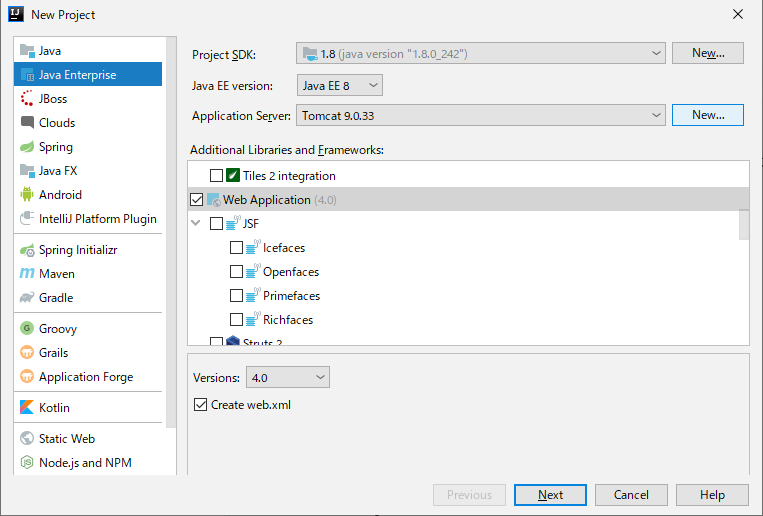Click the Spring leaf icon
The width and height of the screenshot is (763, 516).
click(x=27, y=146)
